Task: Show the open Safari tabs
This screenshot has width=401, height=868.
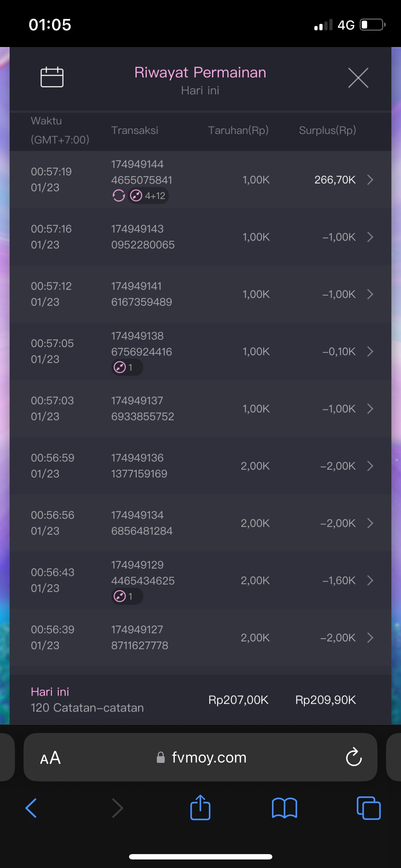Action: point(368,808)
